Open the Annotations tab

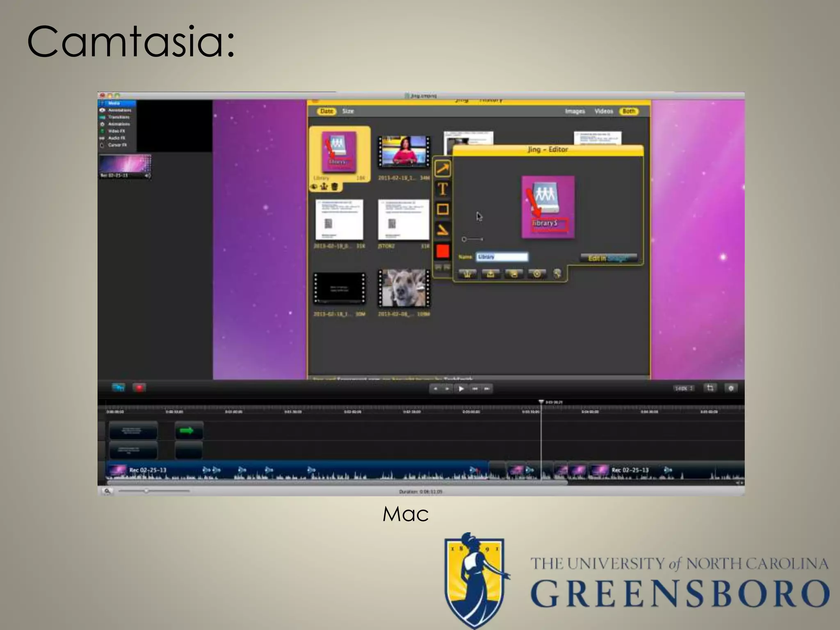[x=117, y=110]
